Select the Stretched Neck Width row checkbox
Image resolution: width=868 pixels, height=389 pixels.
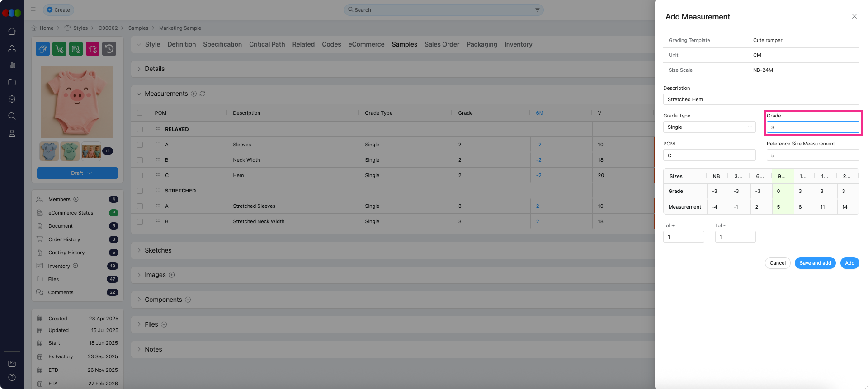pos(140,222)
